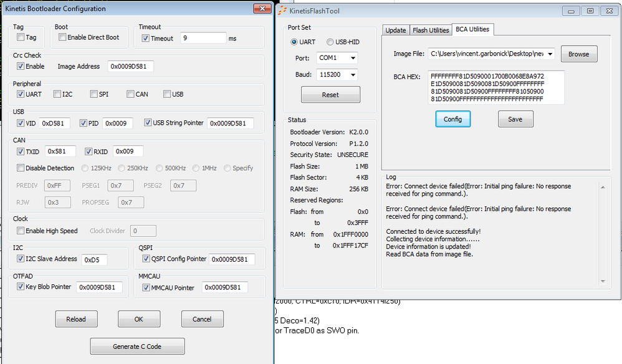Select the UART port radio button

[x=294, y=42]
